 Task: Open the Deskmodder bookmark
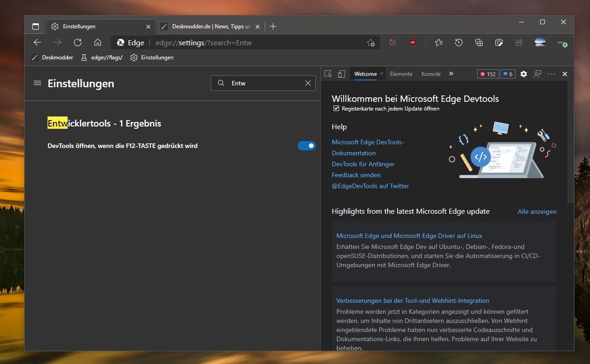coord(52,58)
